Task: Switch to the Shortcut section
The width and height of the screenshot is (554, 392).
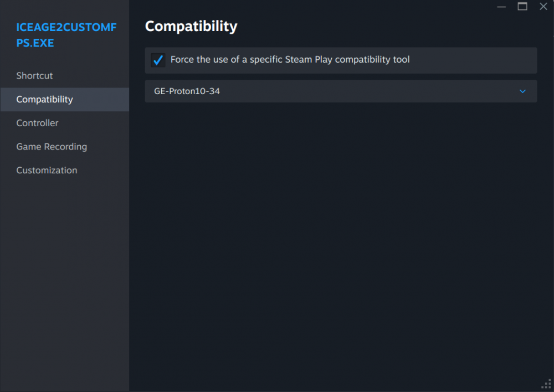Action: click(34, 76)
